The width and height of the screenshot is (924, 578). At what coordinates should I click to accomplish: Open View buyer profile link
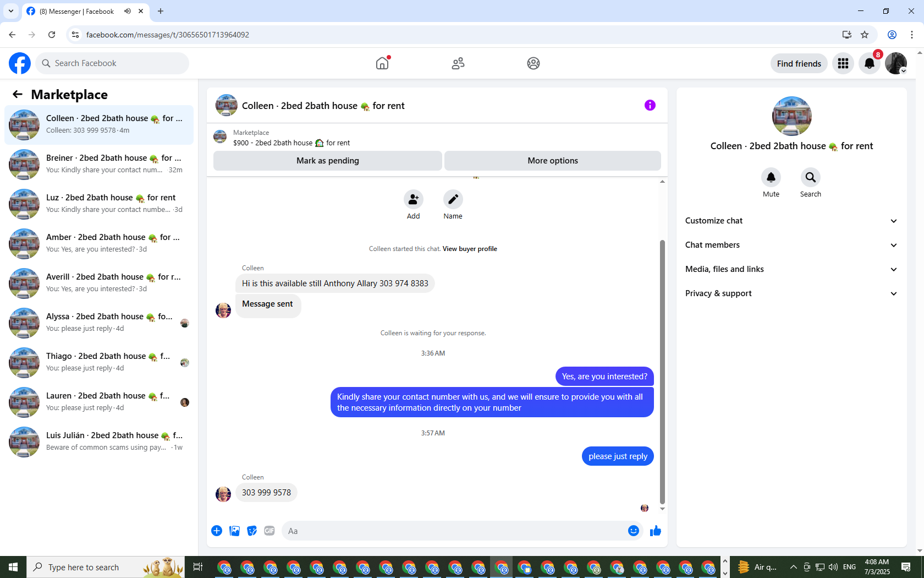470,249
